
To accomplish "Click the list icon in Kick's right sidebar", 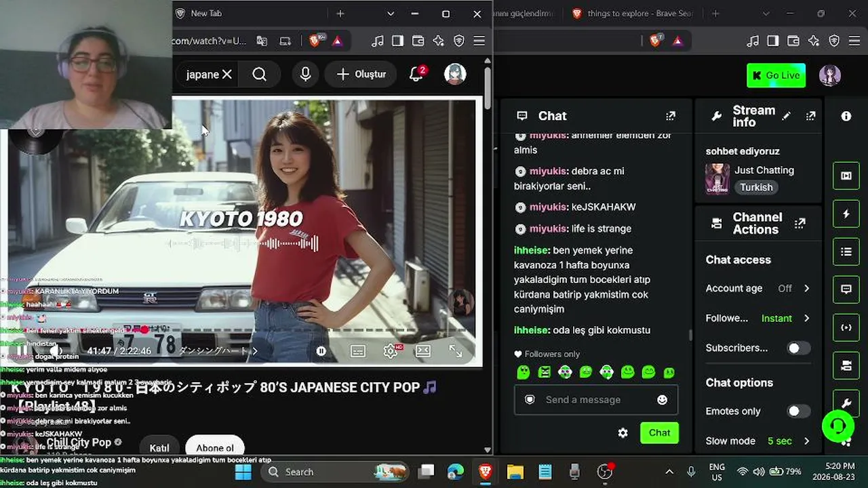I will pyautogui.click(x=846, y=252).
